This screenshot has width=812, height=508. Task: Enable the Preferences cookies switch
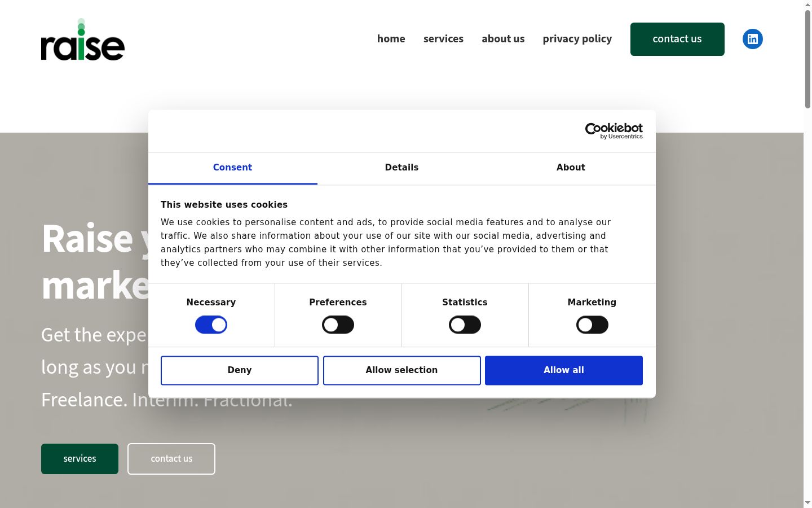pos(338,325)
